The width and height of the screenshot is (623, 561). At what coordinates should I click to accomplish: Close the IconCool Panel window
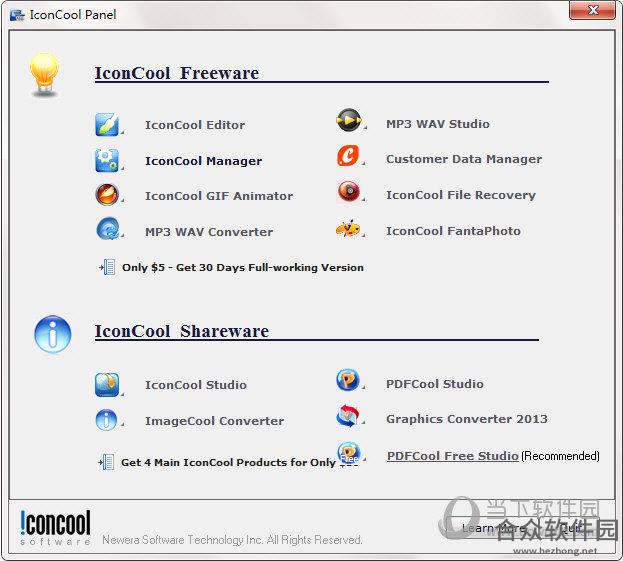point(592,10)
